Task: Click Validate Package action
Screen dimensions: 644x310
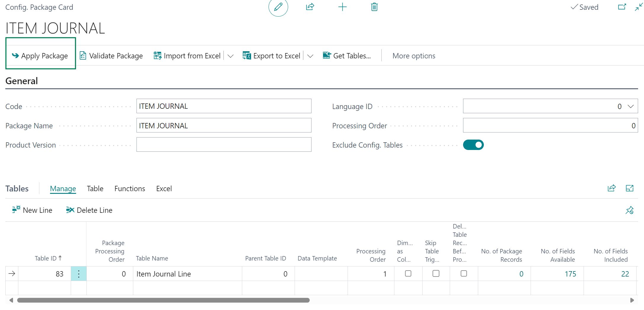Action: click(x=111, y=56)
